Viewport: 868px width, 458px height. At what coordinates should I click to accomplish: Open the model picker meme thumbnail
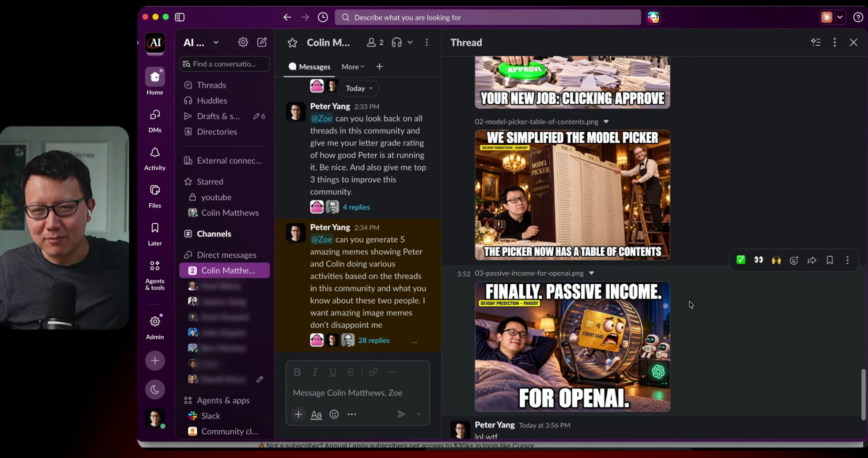click(x=572, y=195)
